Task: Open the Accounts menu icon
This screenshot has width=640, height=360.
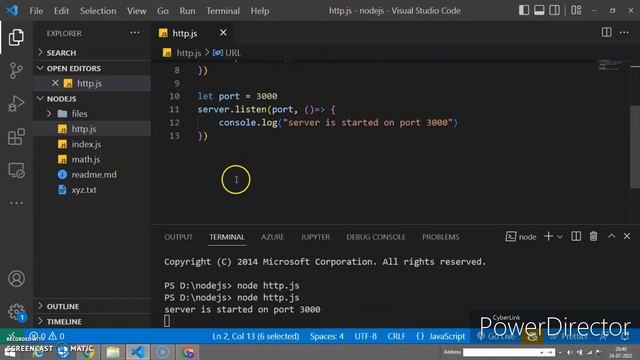Action: pyautogui.click(x=16, y=279)
